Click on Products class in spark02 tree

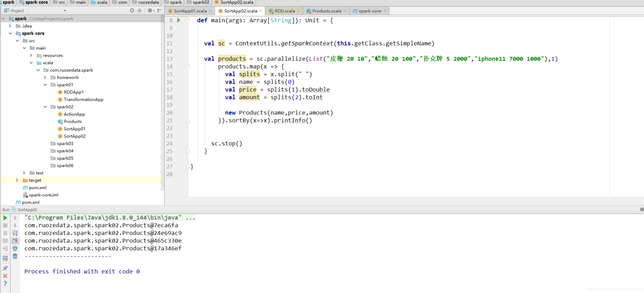pos(73,121)
